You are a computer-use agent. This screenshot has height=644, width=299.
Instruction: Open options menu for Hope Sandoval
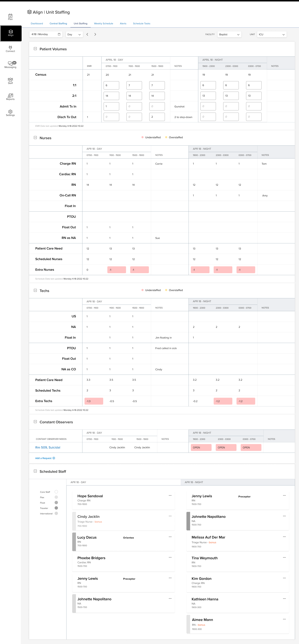click(x=170, y=495)
